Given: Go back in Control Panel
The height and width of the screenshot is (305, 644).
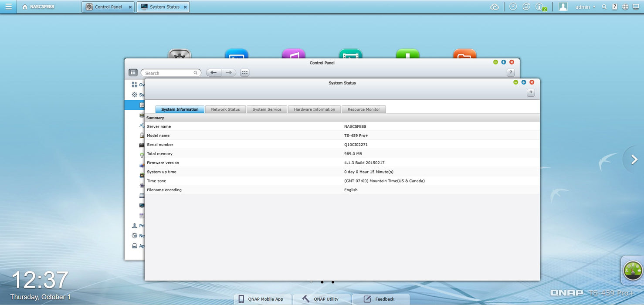Looking at the screenshot, I should pyautogui.click(x=214, y=73).
